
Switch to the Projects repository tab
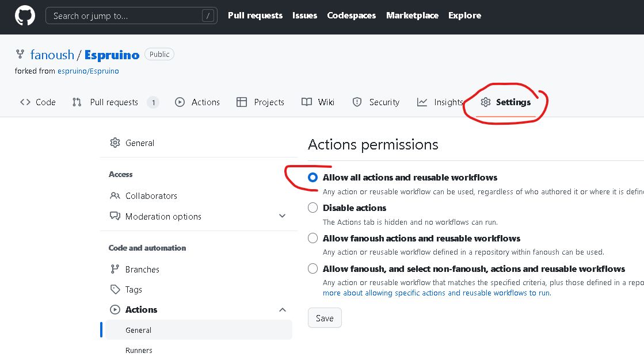(260, 102)
